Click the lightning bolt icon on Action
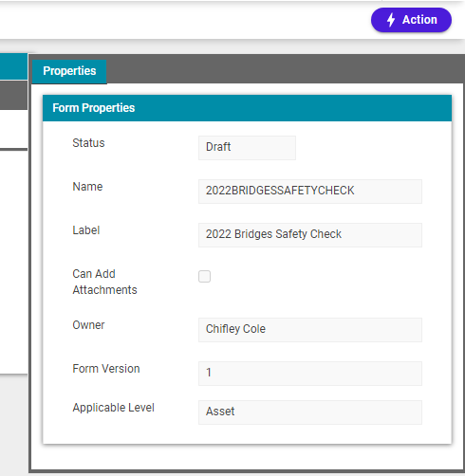This screenshot has width=465, height=476. click(x=391, y=20)
